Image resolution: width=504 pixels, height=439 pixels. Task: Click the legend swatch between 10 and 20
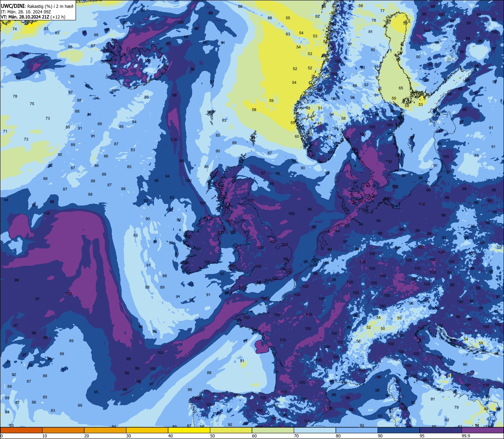click(63, 430)
